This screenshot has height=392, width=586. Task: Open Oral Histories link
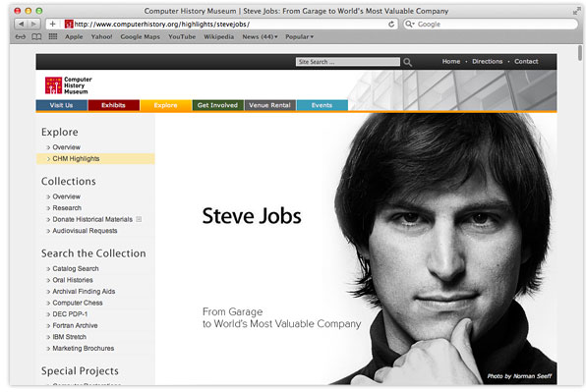pos(73,280)
